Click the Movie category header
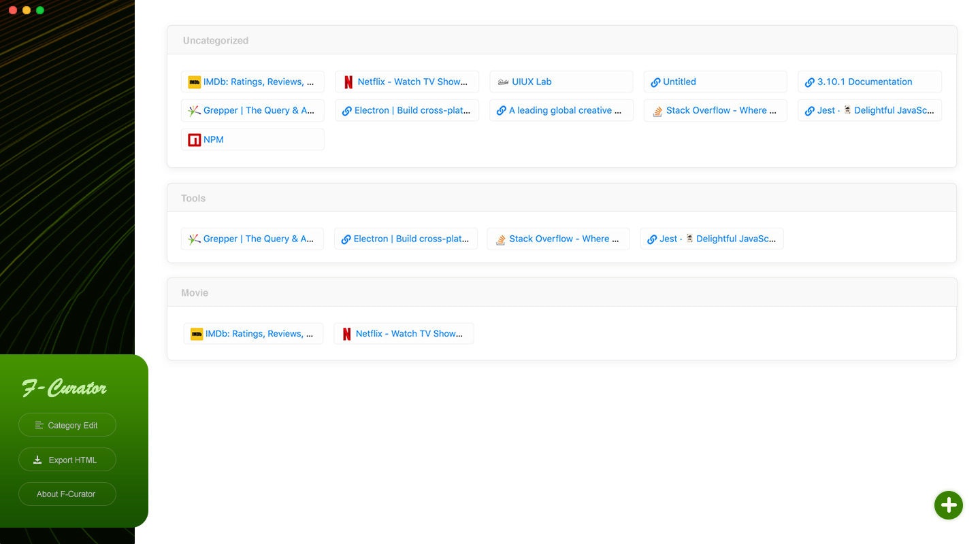The image size is (980, 544). click(x=562, y=292)
